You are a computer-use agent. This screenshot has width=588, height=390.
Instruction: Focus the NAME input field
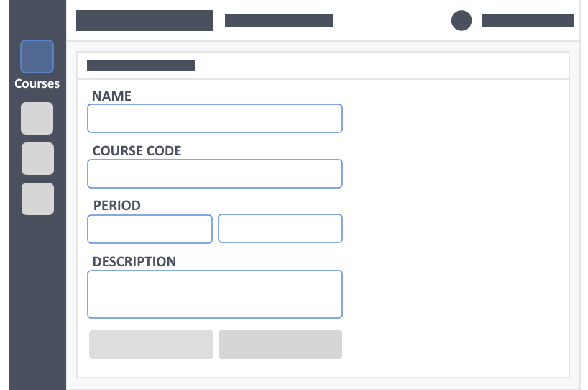tap(215, 118)
